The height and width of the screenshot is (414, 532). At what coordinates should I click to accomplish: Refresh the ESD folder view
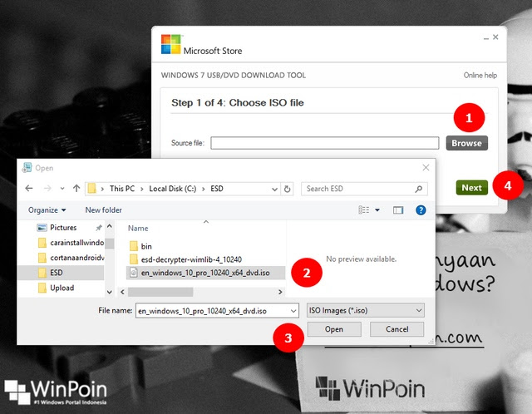click(x=288, y=189)
